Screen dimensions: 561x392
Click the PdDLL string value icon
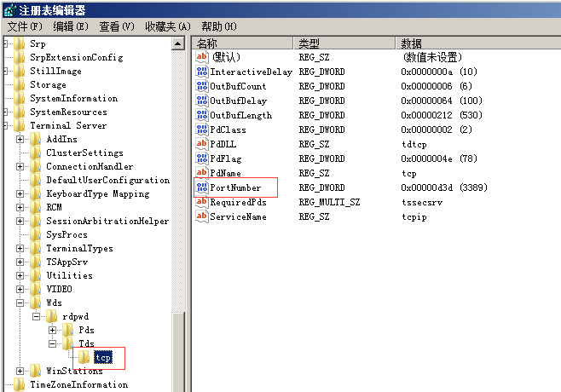pyautogui.click(x=202, y=143)
